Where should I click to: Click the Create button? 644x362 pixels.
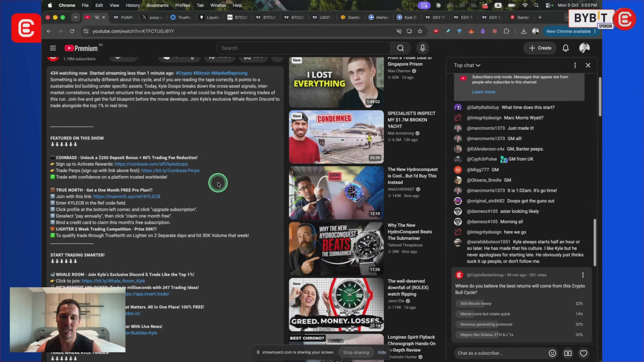(540, 48)
